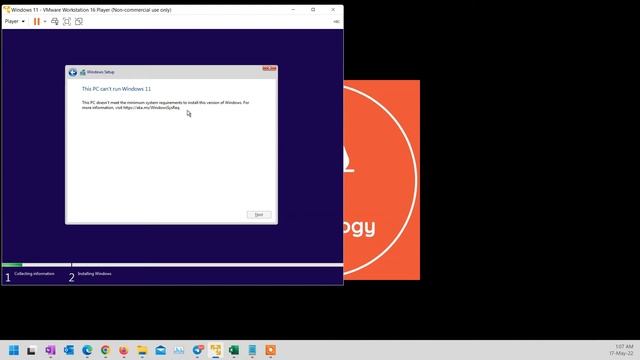Open File Explorer from taskbar
Screen dimensions: 640x360
(142, 350)
